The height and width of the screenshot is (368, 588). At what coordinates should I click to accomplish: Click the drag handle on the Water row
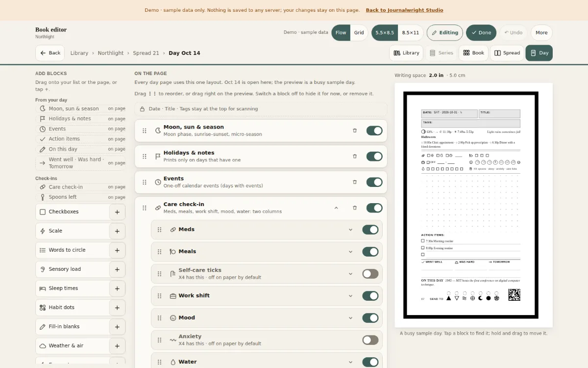click(x=160, y=362)
